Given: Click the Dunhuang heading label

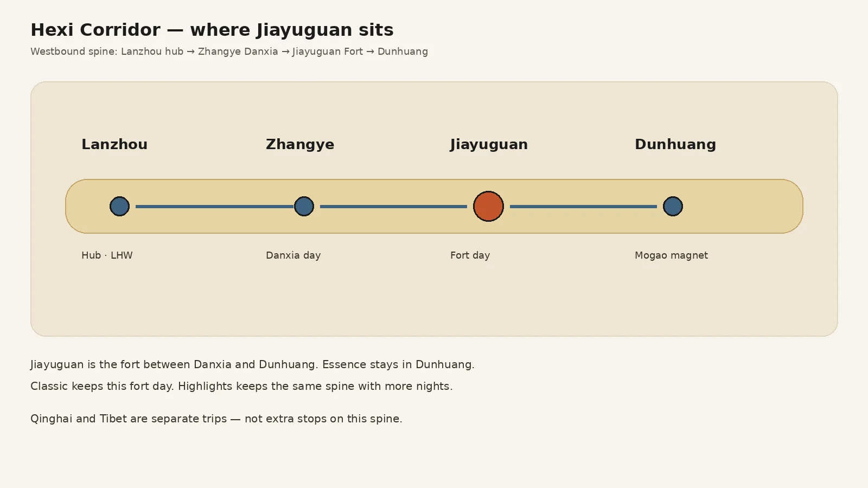Looking at the screenshot, I should [675, 145].
